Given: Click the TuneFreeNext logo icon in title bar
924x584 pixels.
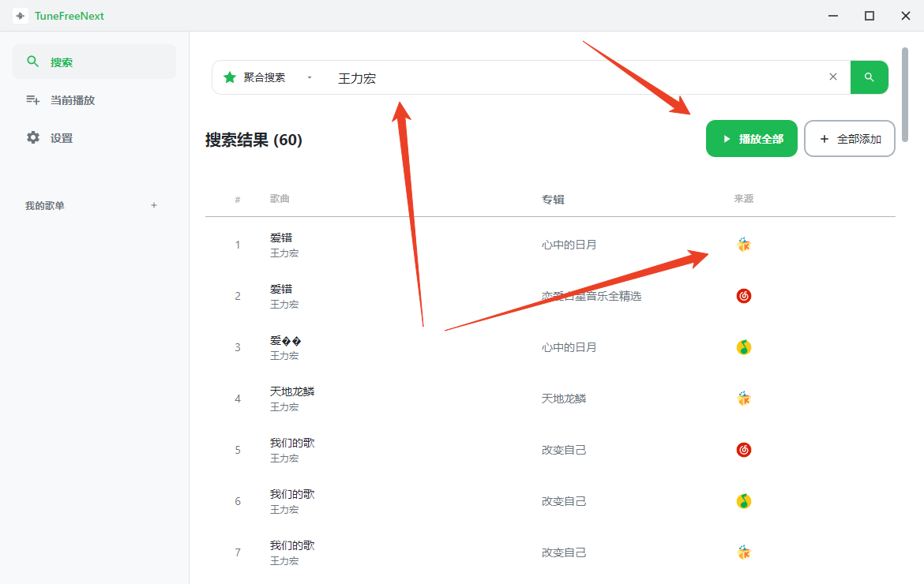Looking at the screenshot, I should (21, 16).
